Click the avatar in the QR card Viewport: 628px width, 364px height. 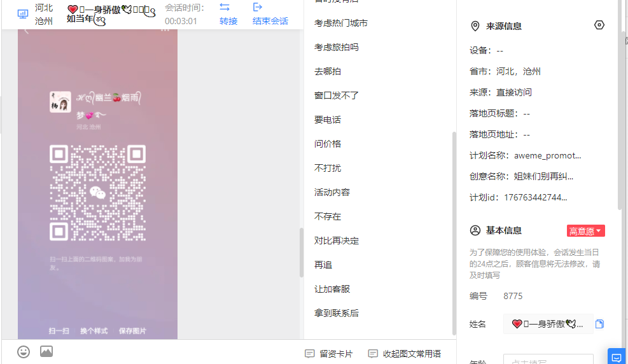pos(60,102)
